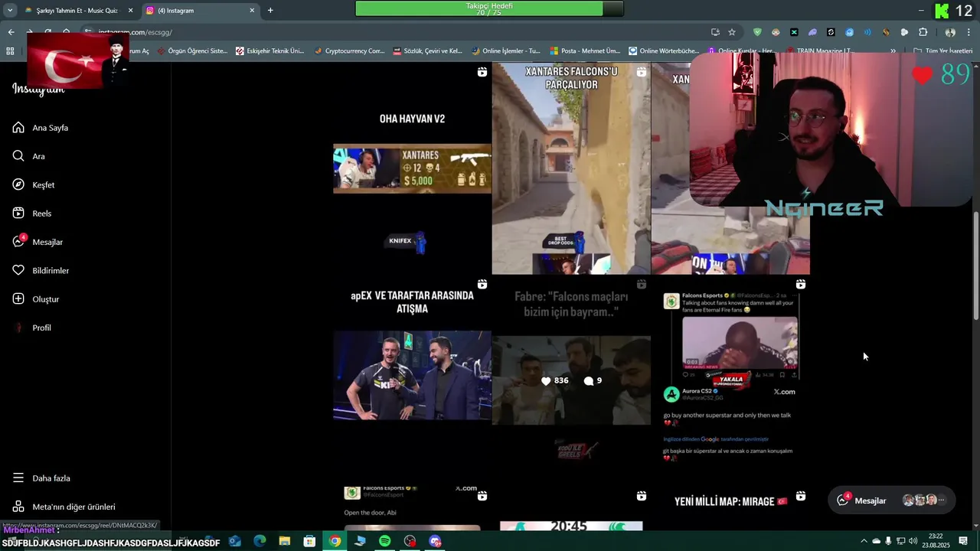Click reel badge on OHA HAYVAN V2 post
This screenshot has width=980, height=551.
pyautogui.click(x=482, y=72)
